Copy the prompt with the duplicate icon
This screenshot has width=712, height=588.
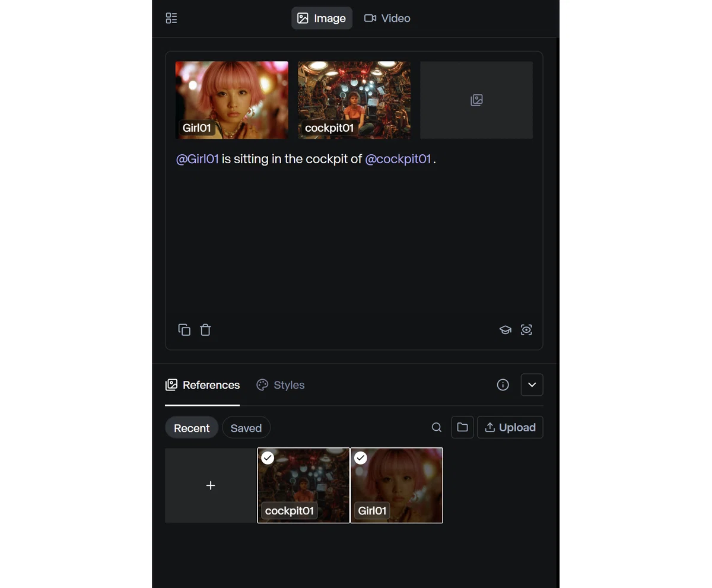[x=185, y=330]
